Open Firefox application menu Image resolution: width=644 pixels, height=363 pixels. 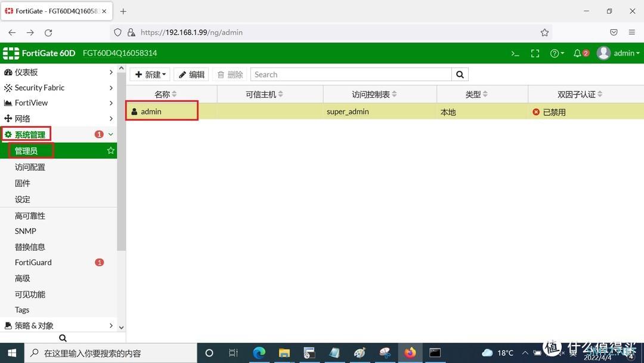point(631,32)
